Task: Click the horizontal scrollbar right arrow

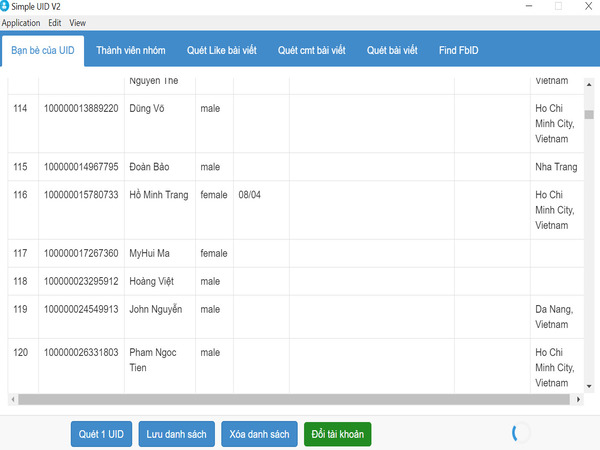Action: click(578, 399)
